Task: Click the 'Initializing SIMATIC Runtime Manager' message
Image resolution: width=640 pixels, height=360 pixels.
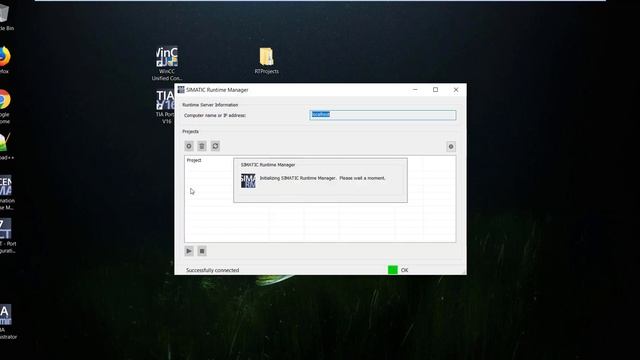Action: pos(322,178)
